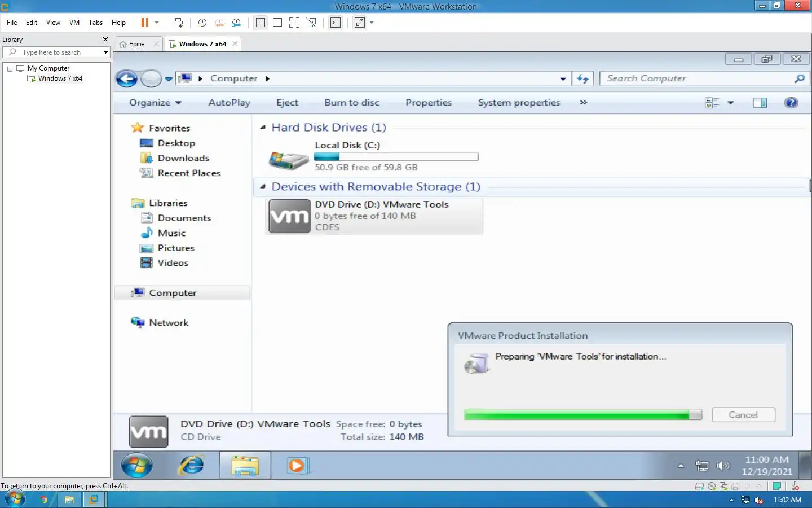Open System properties
The image size is (812, 508).
tap(519, 103)
